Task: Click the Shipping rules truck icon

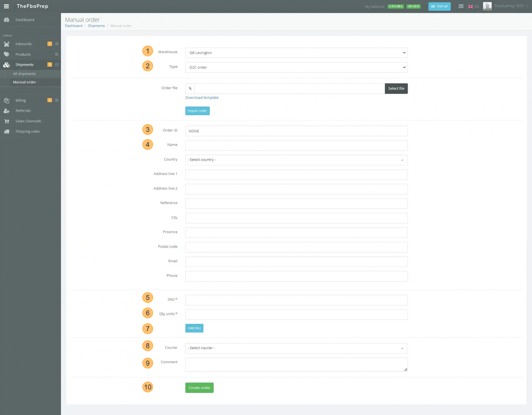Action: [7, 131]
